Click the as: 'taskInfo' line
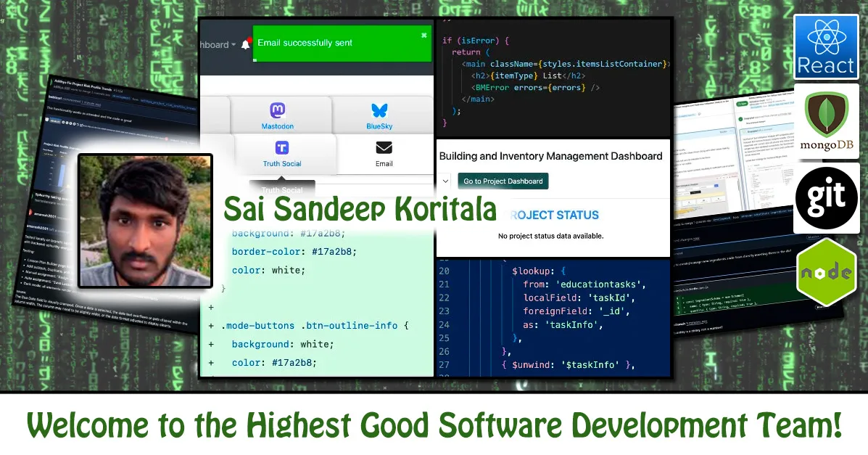Screen dimensions: 868x455 click(563, 325)
